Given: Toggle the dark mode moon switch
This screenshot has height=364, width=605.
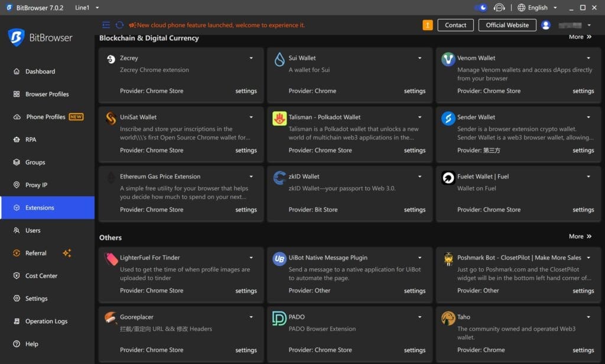Looking at the screenshot, I should click(481, 8).
